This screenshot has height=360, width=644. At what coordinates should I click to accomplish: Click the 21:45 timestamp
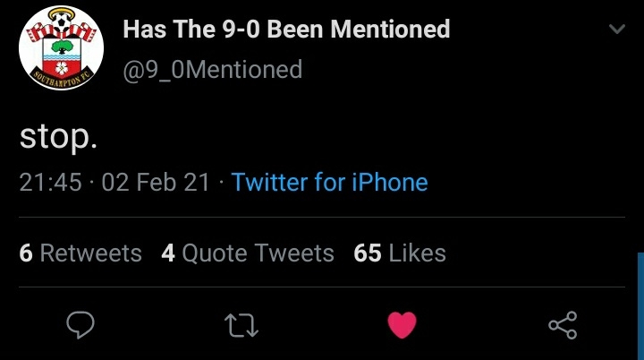click(50, 182)
